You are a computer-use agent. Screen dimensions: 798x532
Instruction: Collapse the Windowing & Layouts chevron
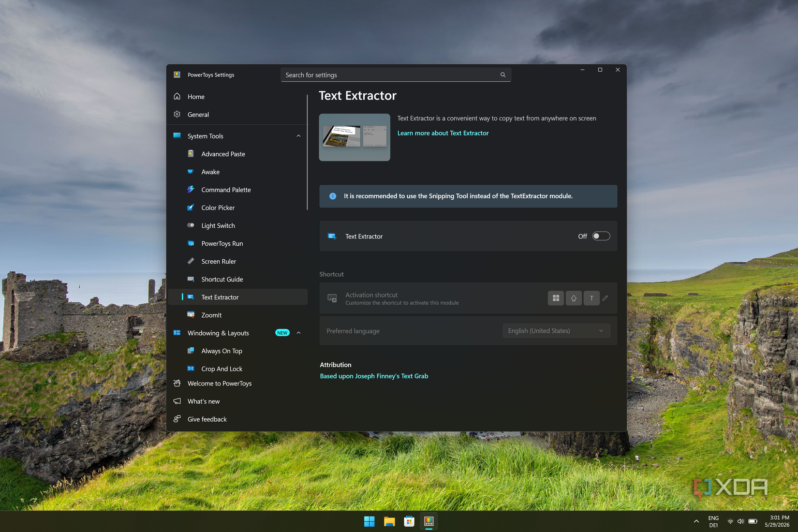click(298, 333)
